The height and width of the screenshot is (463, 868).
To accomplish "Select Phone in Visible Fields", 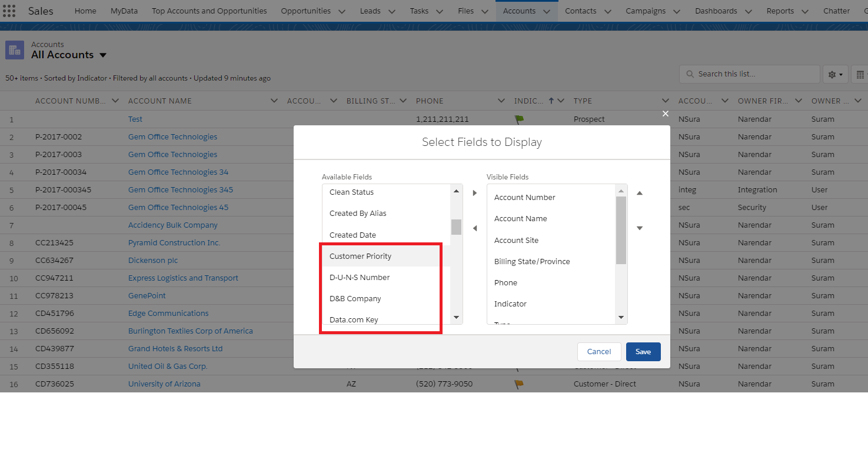I will (551, 282).
